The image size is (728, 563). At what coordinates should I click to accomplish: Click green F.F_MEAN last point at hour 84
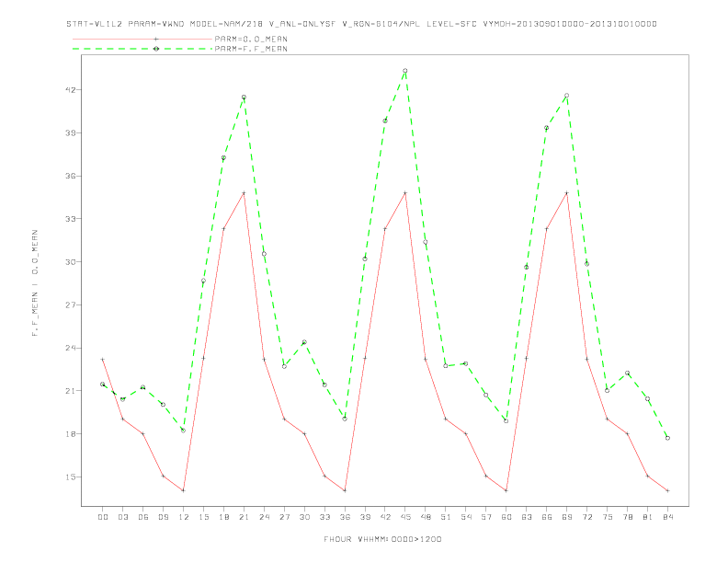click(x=667, y=438)
